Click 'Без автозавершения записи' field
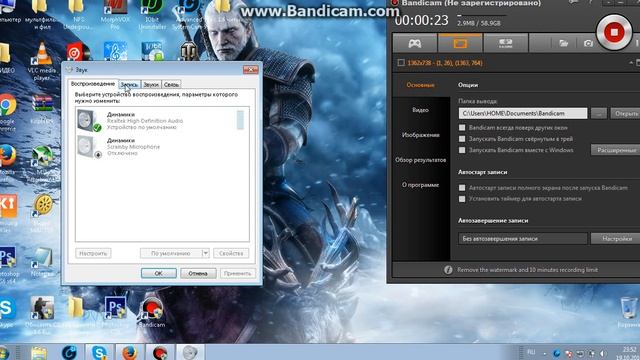This screenshot has height=360, width=640. point(523,238)
